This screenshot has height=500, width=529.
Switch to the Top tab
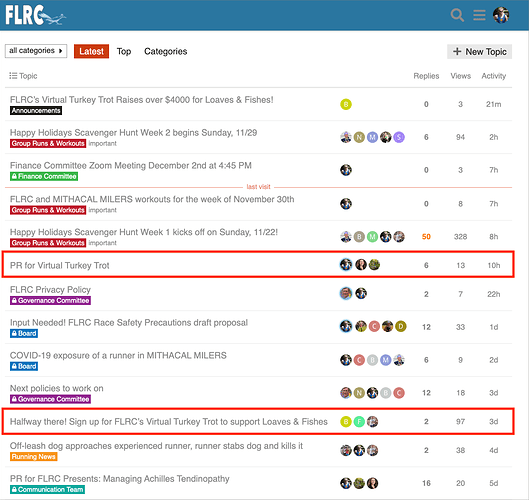[124, 51]
